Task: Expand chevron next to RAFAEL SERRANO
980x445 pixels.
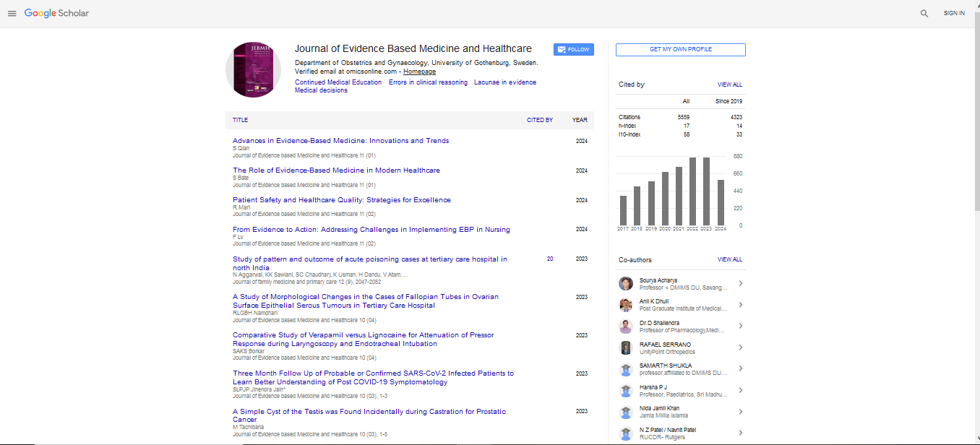Action: [x=740, y=348]
